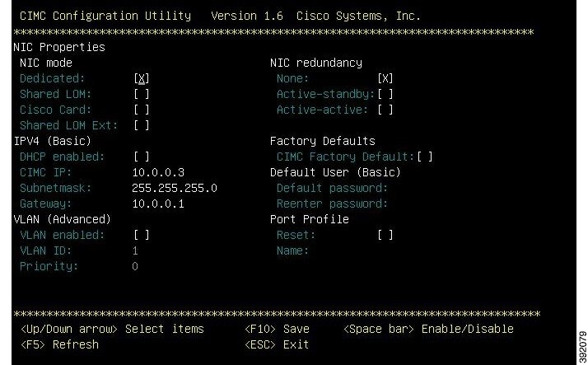Toggle the Dedicated NIC mode checkbox
This screenshot has width=588, height=365.
pos(142,78)
